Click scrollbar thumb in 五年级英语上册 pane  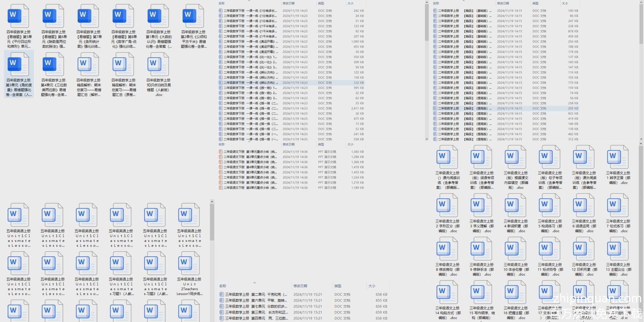[212, 222]
